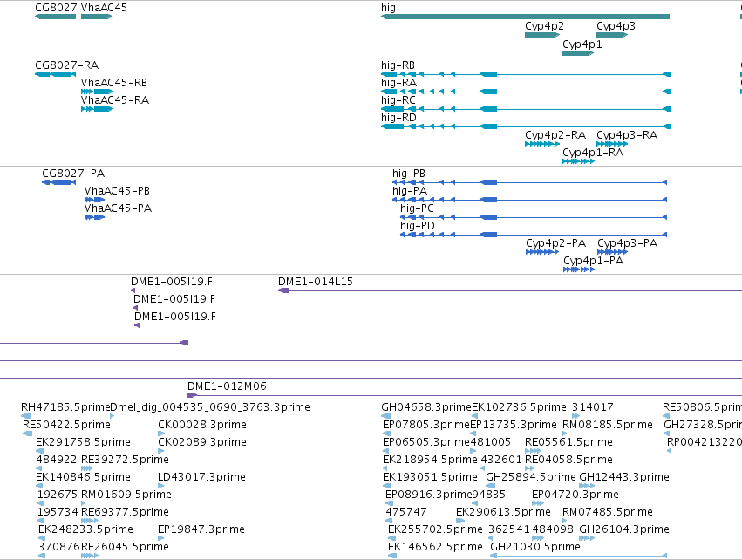Viewport: 742px width, 560px height.
Task: Open the hig-RC transcript label
Action: pos(398,100)
